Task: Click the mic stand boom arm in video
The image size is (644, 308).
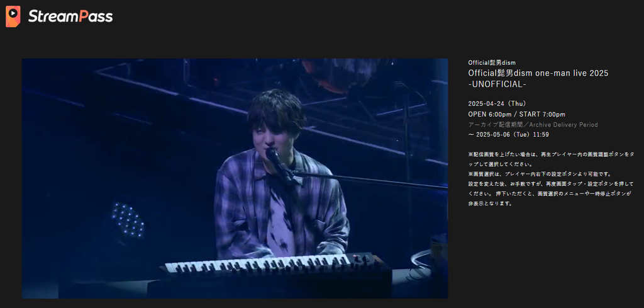Action: 370,180
